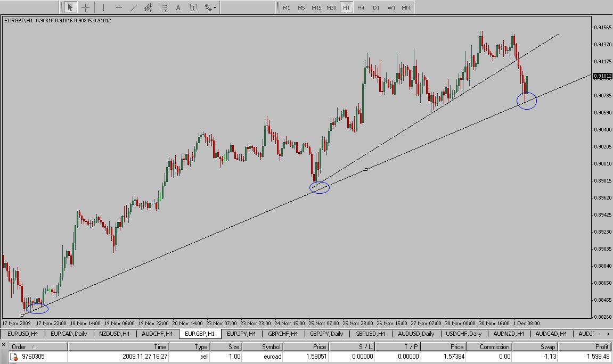Switch to the D1 daily timeframe

coord(376,7)
